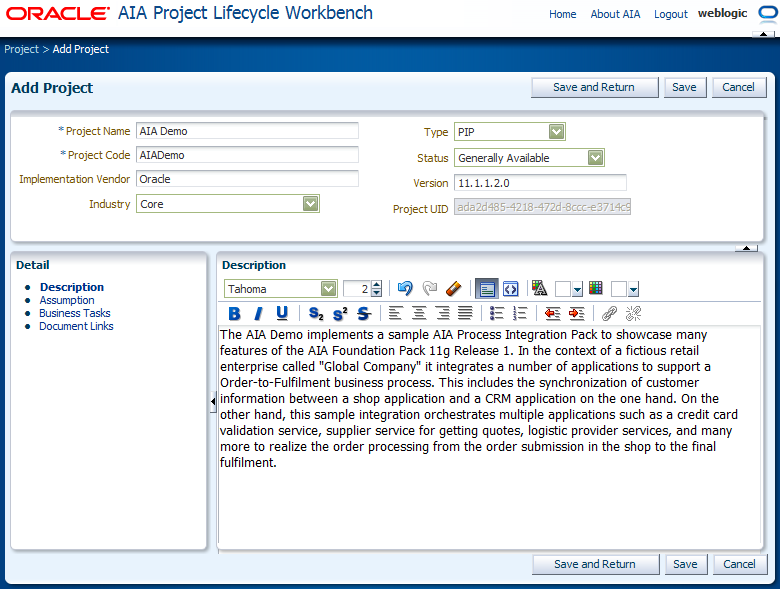Image resolution: width=780 pixels, height=589 pixels.
Task: Select Assumption in Detail list
Action: click(67, 300)
